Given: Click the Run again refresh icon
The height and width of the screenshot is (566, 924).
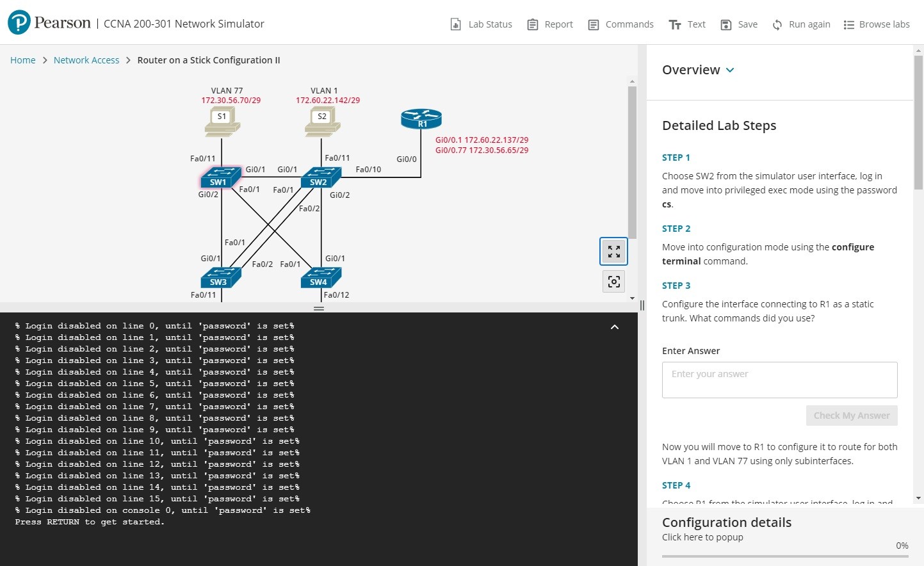Looking at the screenshot, I should coord(777,25).
